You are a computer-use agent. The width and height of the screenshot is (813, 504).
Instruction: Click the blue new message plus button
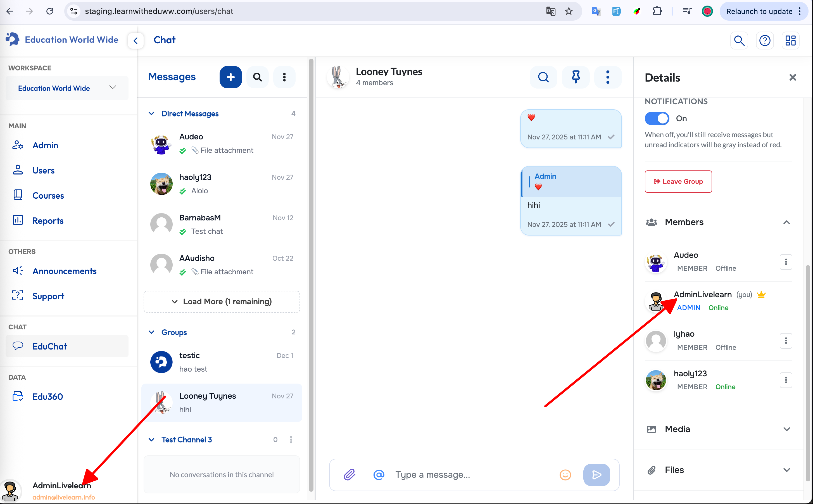230,77
